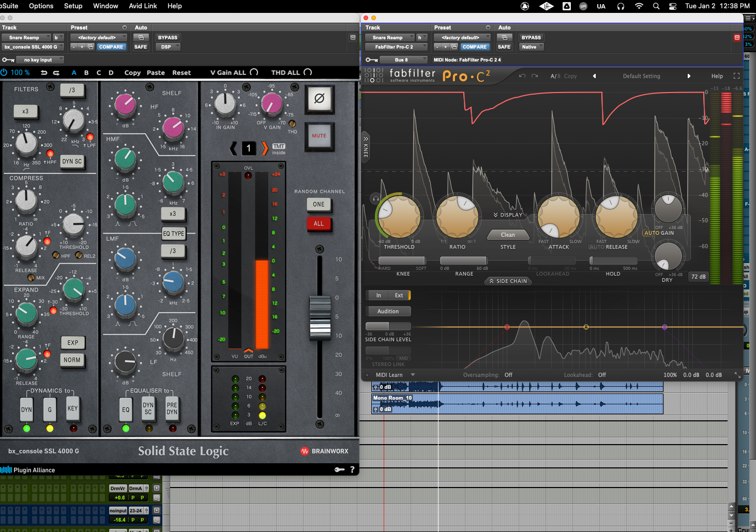756x532 pixels.
Task: Click target icon in SSL window header
Action: 353,37
